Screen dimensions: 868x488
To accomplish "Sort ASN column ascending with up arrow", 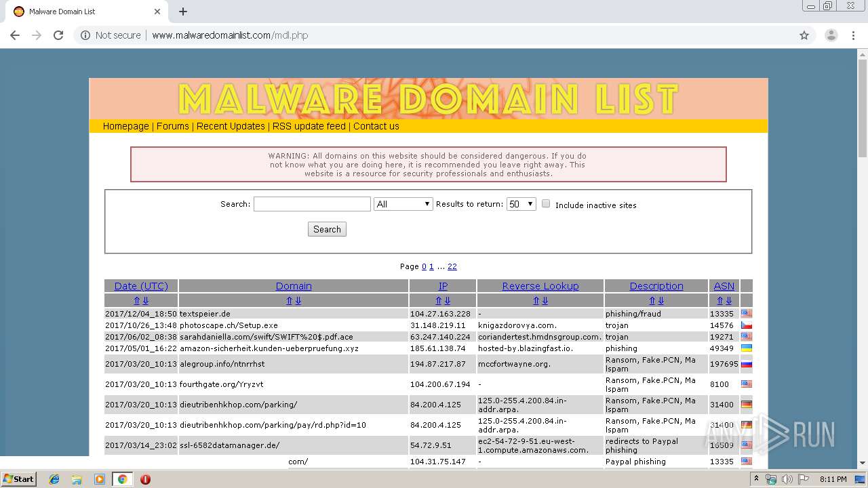I will point(720,300).
